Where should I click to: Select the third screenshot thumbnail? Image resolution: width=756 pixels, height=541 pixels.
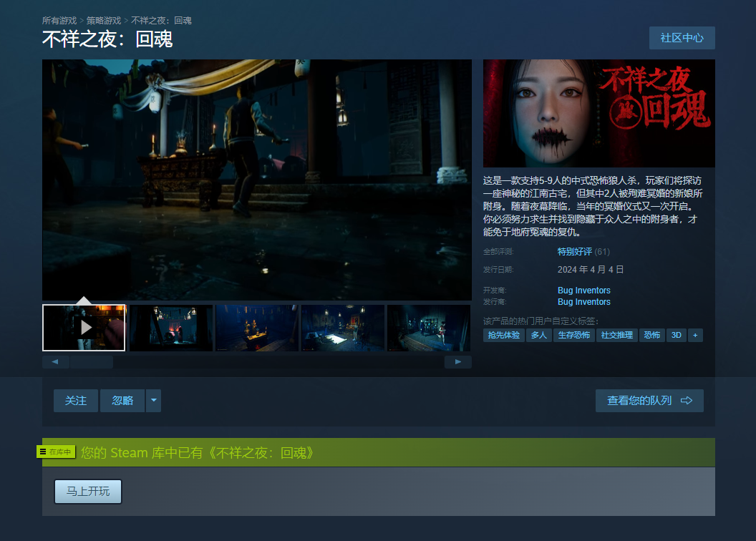(x=257, y=328)
